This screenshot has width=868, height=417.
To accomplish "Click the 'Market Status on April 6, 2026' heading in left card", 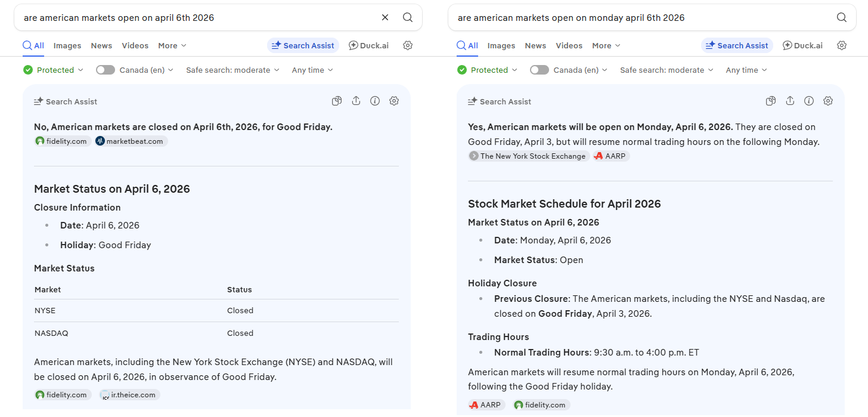I will pos(112,189).
